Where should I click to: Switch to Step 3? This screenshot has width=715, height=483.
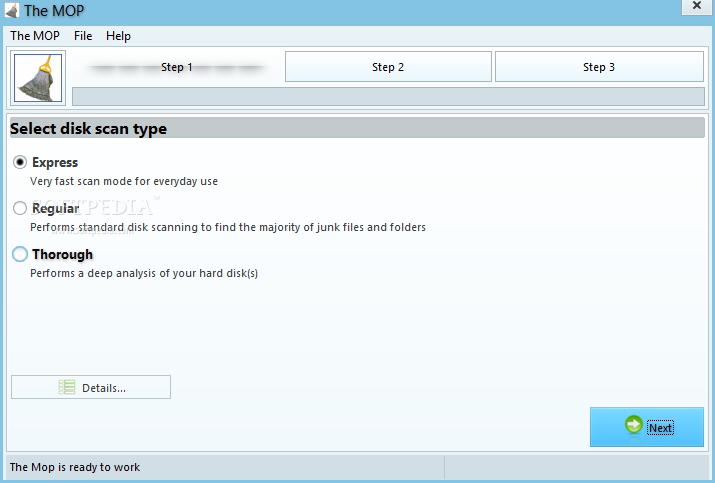point(599,67)
